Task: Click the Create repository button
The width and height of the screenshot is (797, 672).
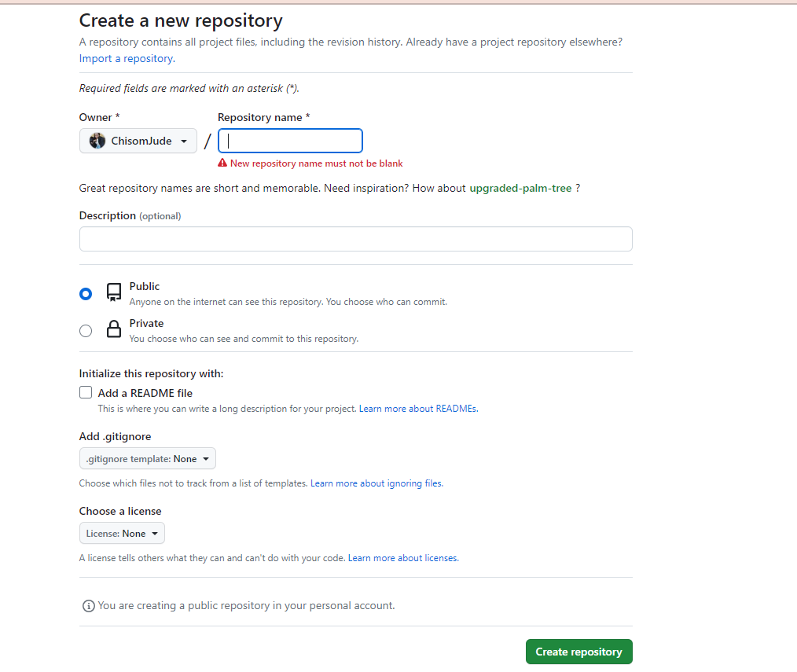Action: pos(578,652)
